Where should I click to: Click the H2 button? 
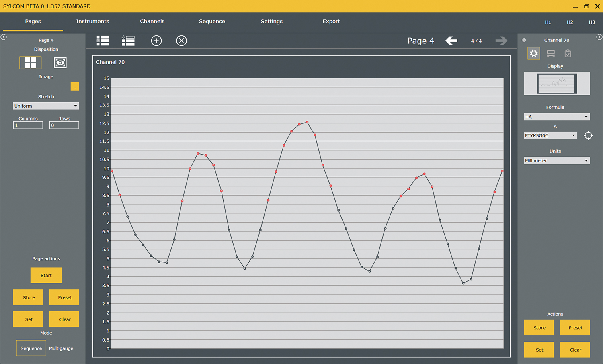coord(570,22)
